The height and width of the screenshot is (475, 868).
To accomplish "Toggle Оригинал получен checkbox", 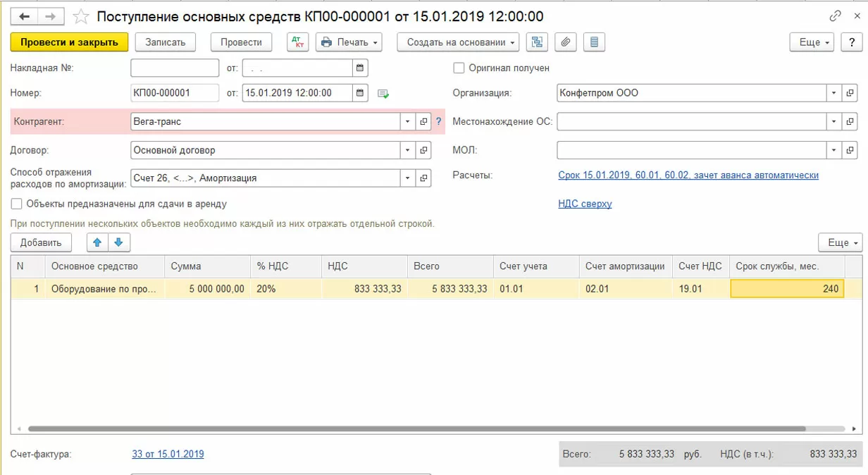I will 459,68.
